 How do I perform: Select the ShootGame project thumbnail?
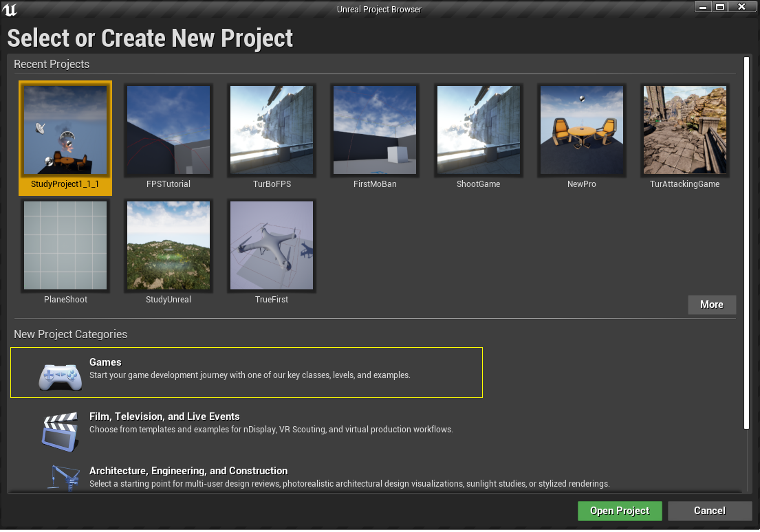(479, 130)
